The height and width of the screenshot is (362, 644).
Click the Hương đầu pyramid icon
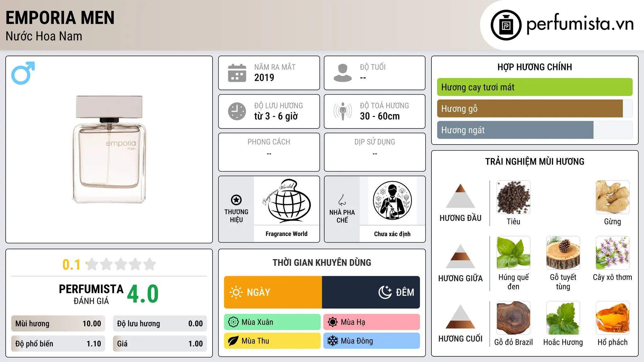[460, 196]
